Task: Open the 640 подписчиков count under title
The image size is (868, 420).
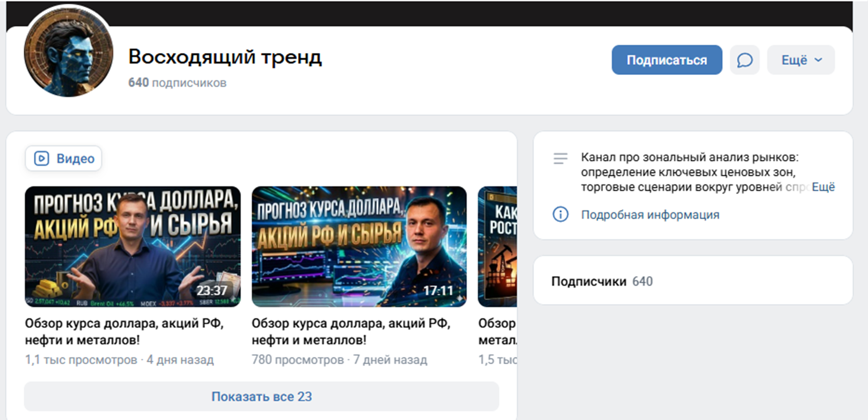Action: click(x=177, y=83)
